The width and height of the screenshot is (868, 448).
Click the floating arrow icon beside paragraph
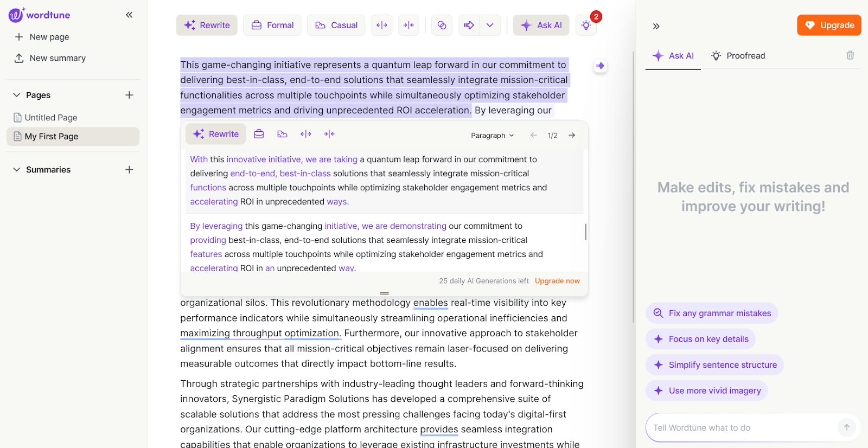click(600, 66)
